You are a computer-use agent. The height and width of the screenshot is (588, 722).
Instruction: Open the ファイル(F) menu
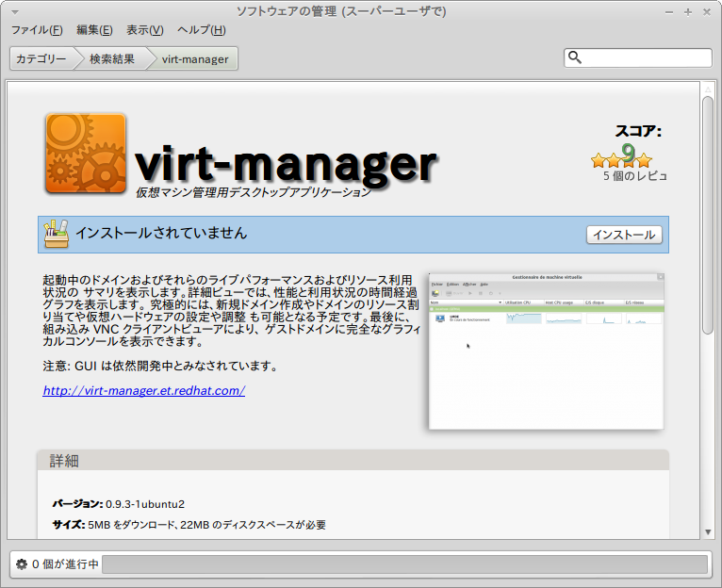[37, 30]
